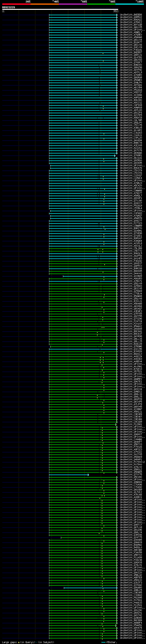The image size is (146, 644).
Task: Select the label UniRef100_P24724
Action: tap(131, 321)
